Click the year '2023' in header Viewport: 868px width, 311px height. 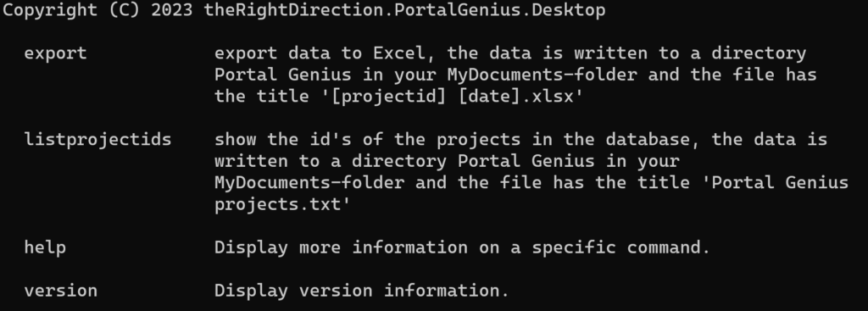pos(172,10)
